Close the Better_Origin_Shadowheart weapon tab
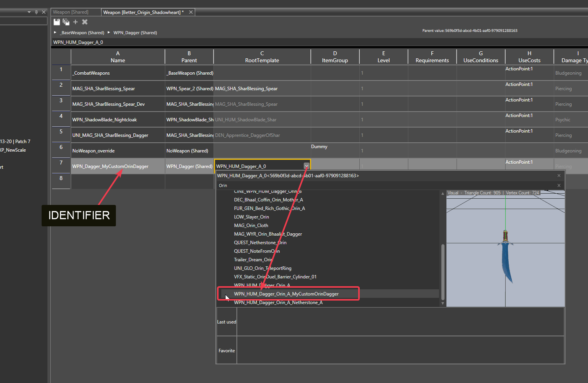Viewport: 588px width, 383px height. pyautogui.click(x=191, y=12)
